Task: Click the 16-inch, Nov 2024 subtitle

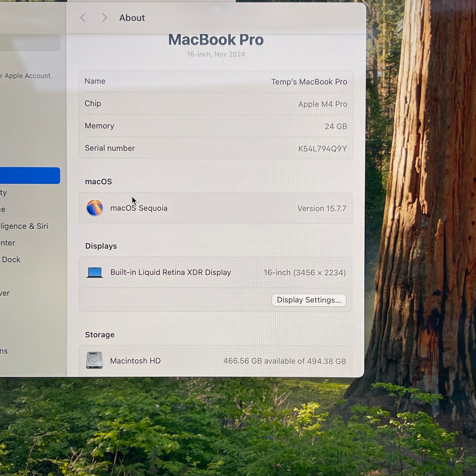Action: [x=216, y=54]
